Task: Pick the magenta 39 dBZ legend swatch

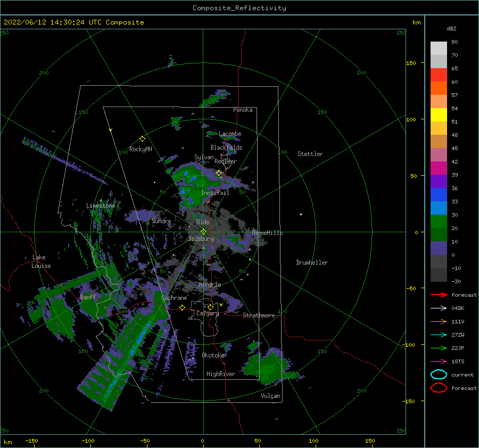Action: click(x=439, y=168)
